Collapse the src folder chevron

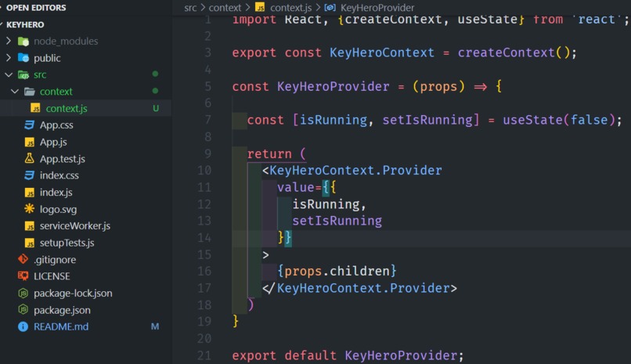coord(9,75)
